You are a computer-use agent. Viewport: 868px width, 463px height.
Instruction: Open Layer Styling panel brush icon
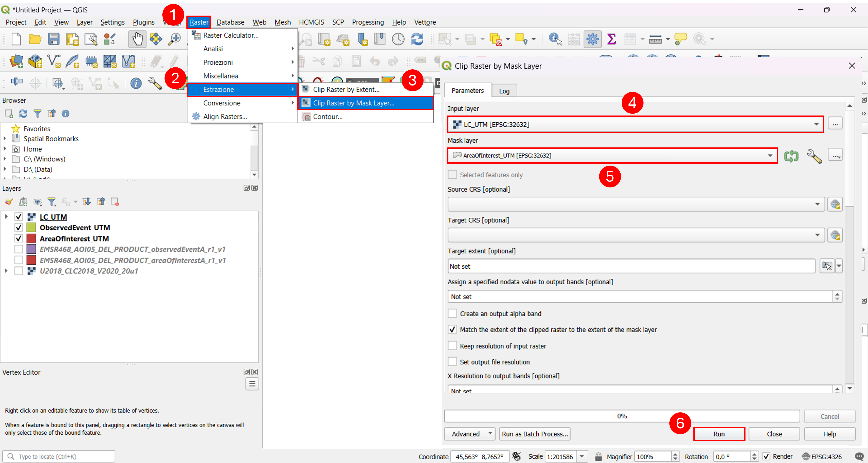coord(9,202)
